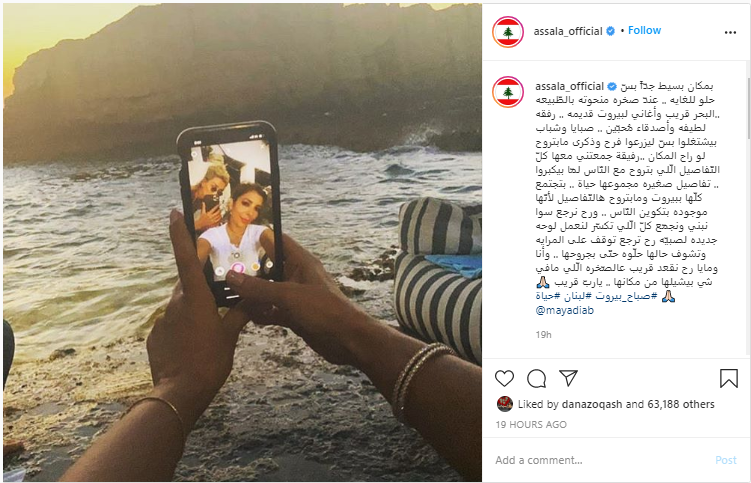Open the assala_official username in the caption

(569, 86)
